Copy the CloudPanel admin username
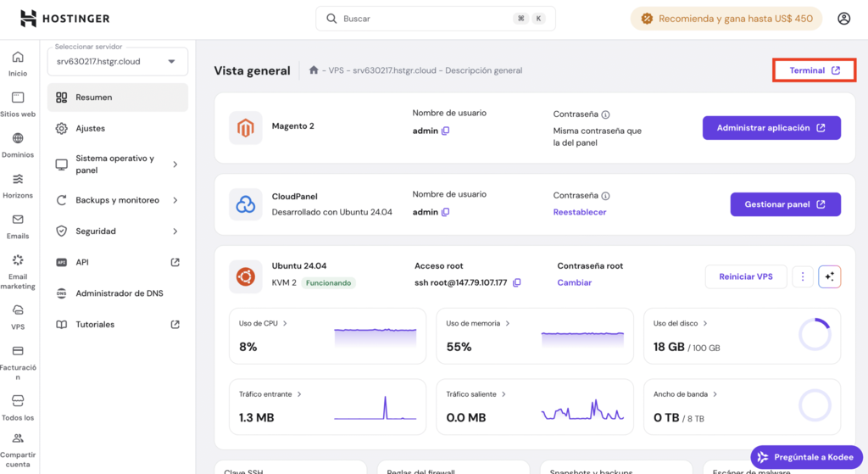This screenshot has width=868, height=474. click(x=446, y=212)
